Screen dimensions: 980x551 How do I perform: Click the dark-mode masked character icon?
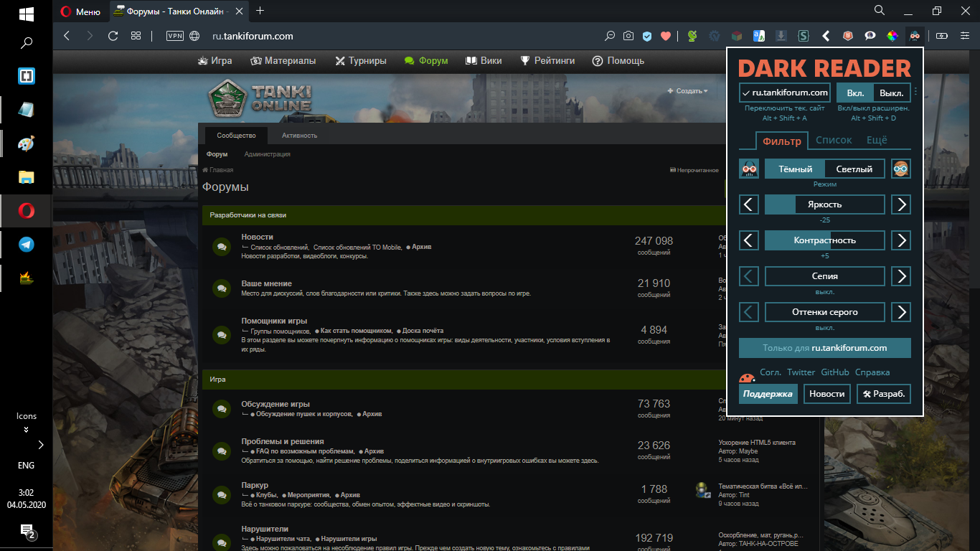[x=749, y=169]
